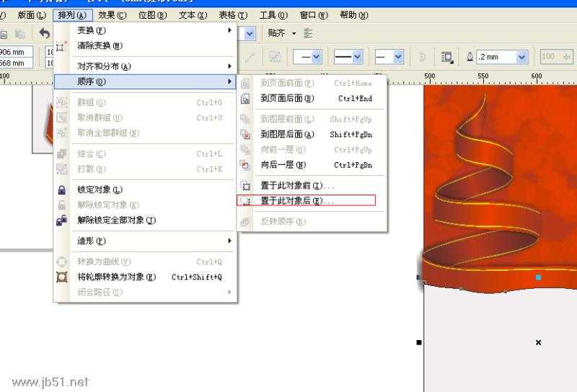Image resolution: width=577 pixels, height=392 pixels.
Task: Click the 906 mm size field
Action: click(x=15, y=52)
